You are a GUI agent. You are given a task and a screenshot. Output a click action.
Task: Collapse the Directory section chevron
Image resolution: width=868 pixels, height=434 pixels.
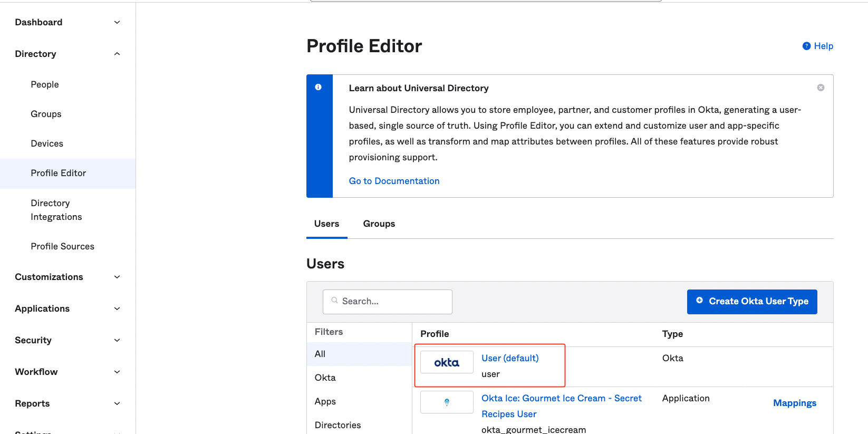click(117, 54)
